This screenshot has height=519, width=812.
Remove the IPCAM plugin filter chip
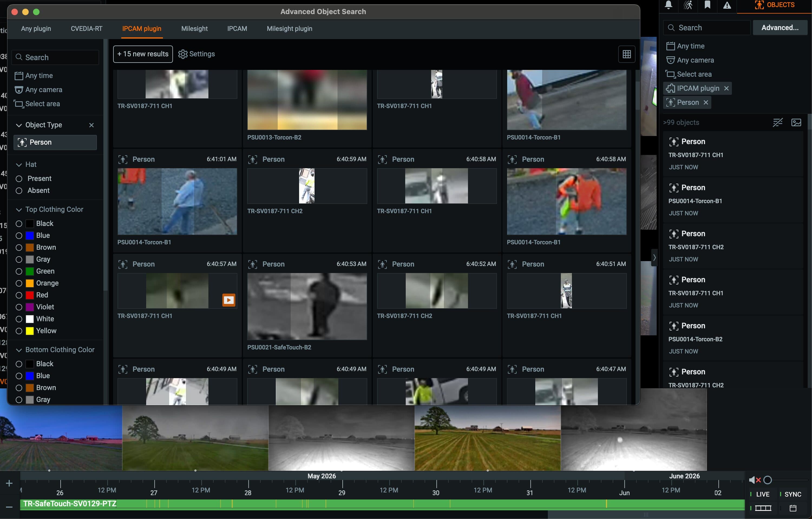click(x=726, y=88)
